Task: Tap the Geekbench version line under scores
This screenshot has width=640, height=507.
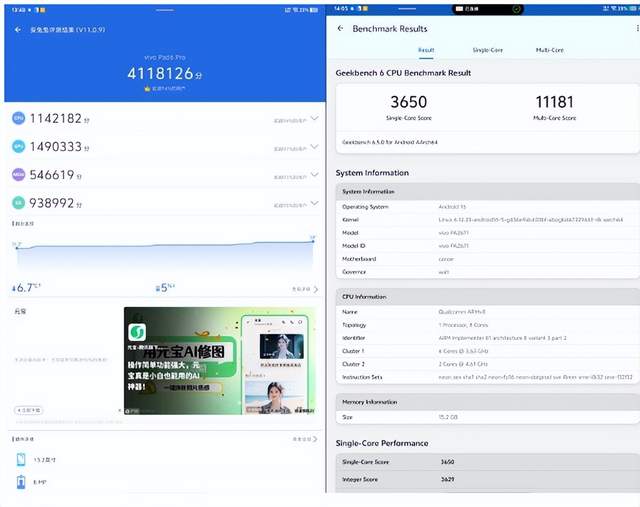Action: point(389,142)
